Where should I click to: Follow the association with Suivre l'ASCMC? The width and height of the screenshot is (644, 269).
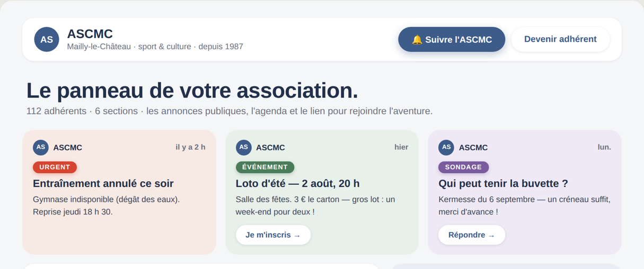452,40
